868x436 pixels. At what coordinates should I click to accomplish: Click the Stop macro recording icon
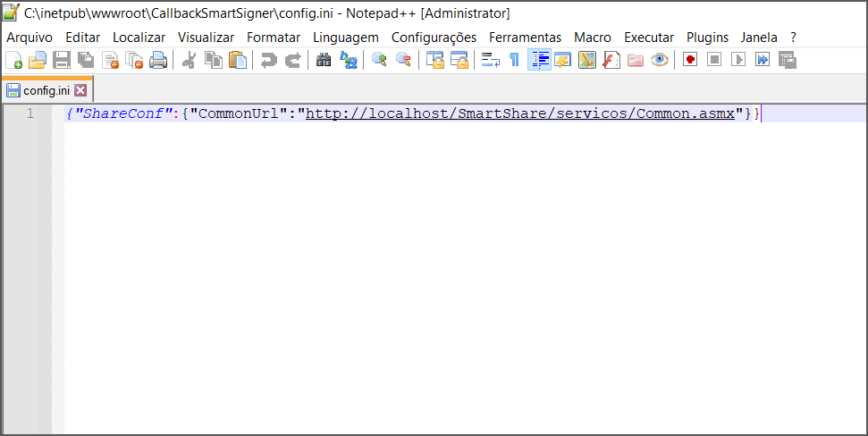pos(714,60)
